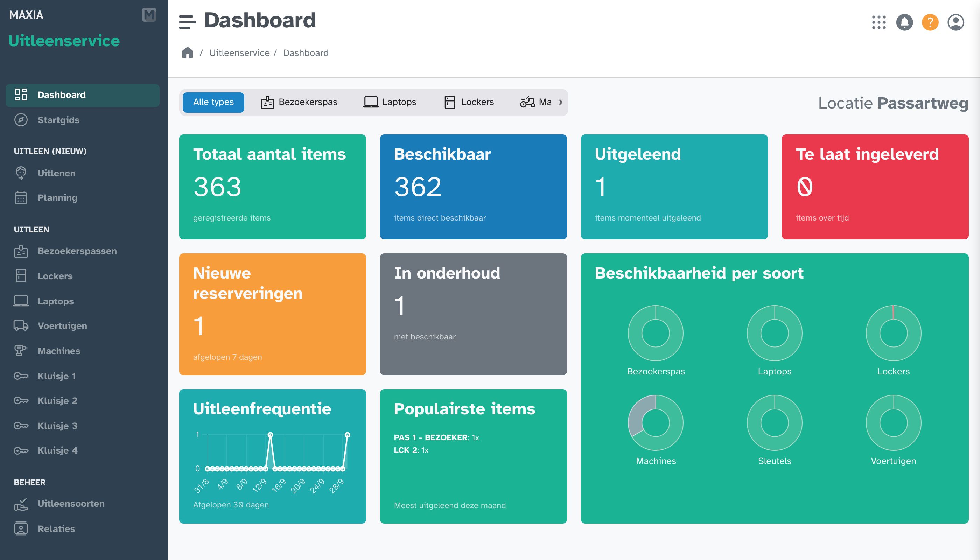Click the Bezoekerspas availability donut chart
This screenshot has width=980, height=560.
656,333
